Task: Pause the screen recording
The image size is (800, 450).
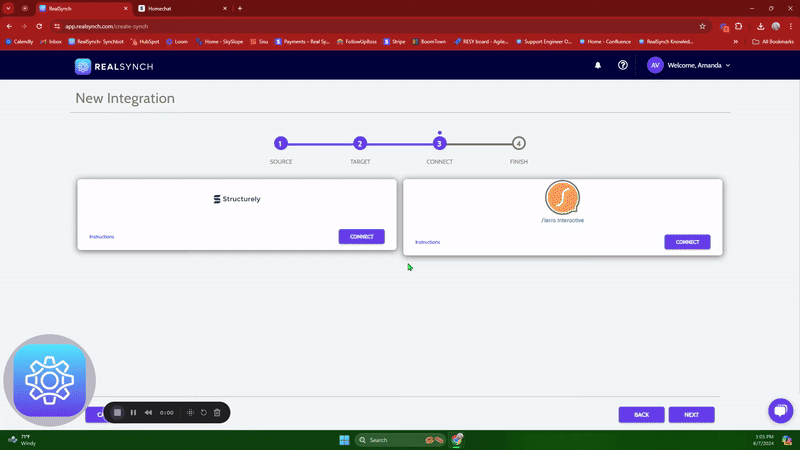Action: (x=133, y=413)
